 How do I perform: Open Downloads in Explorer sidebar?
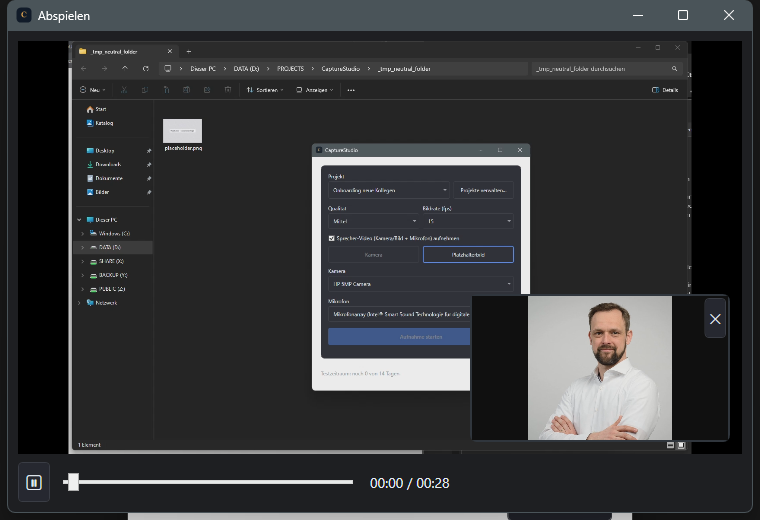pos(104,164)
